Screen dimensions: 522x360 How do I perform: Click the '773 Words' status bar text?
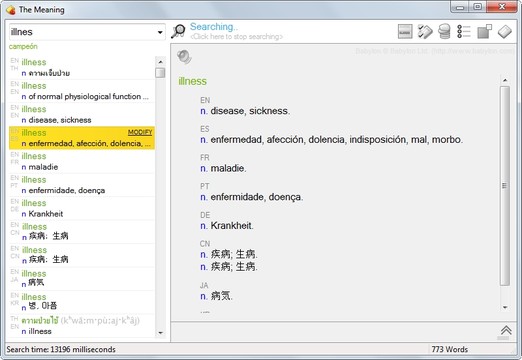click(450, 349)
